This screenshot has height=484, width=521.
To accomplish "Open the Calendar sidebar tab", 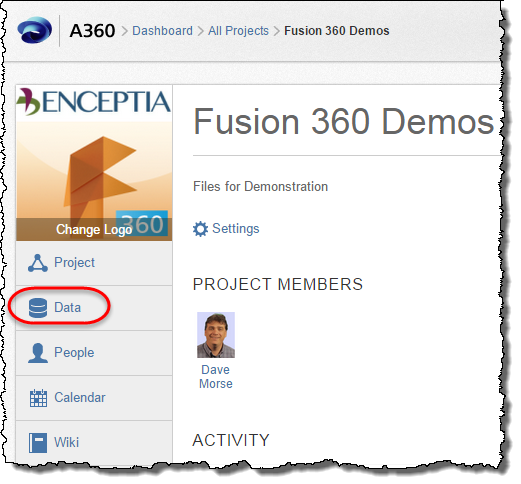I will click(94, 398).
